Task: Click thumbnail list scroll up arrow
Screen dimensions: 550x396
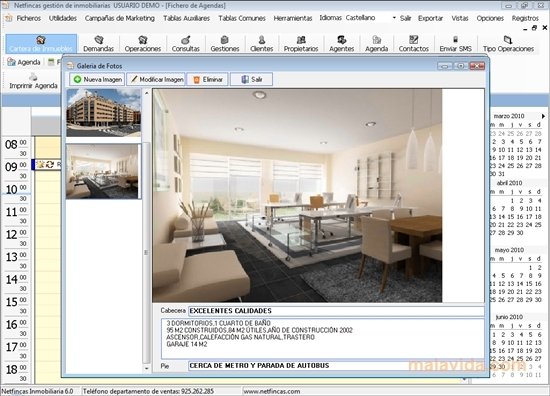Action: click(x=147, y=93)
